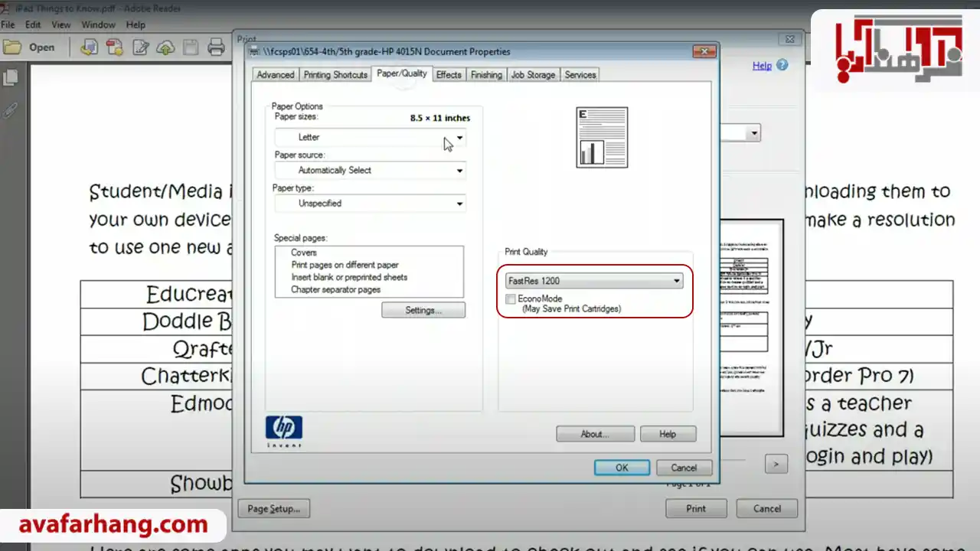This screenshot has width=980, height=551.
Task: Open the Paper type dropdown
Action: click(x=370, y=203)
